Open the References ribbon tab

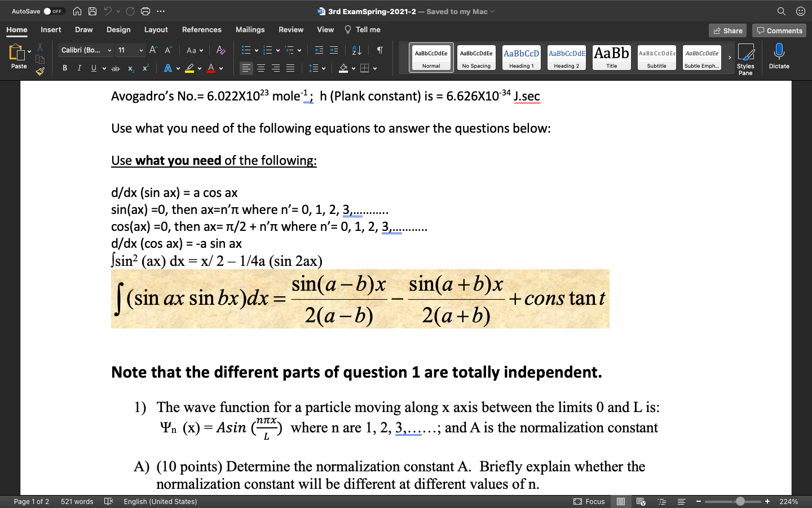[x=201, y=29]
